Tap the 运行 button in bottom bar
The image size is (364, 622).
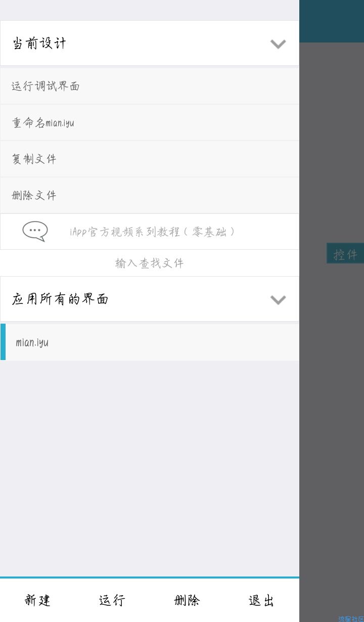(x=112, y=600)
